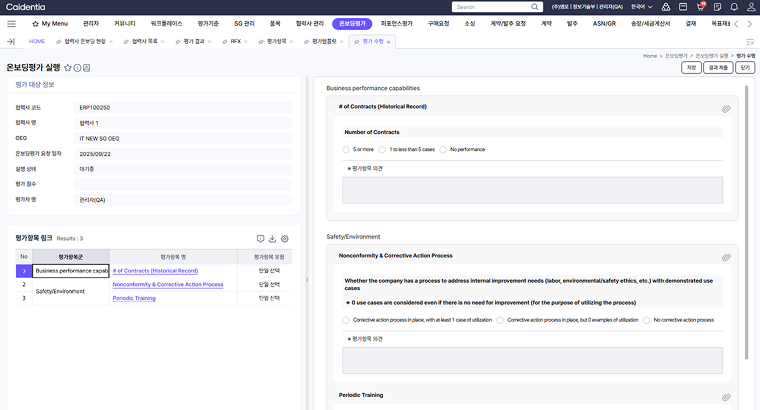Click the attachment paperclip for # of Contracts

pyautogui.click(x=726, y=109)
